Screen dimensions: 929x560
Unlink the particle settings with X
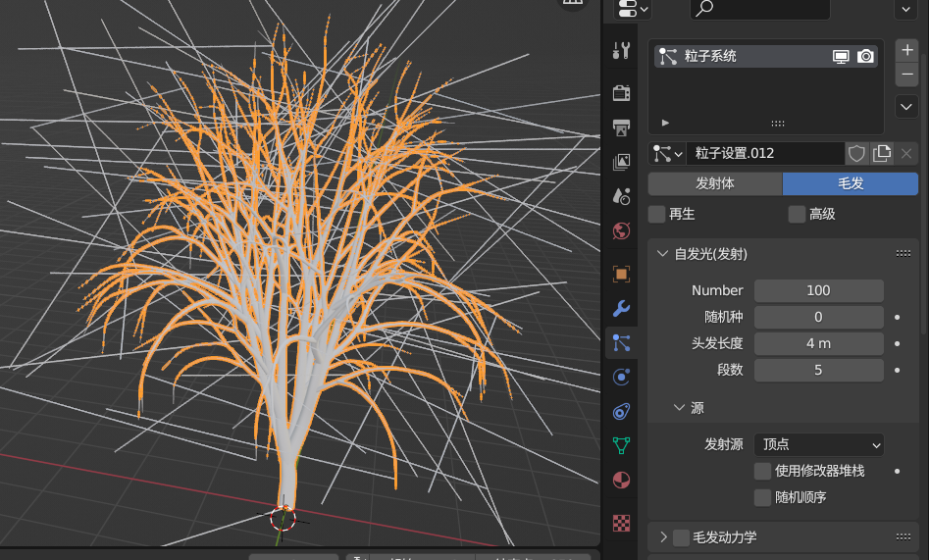(905, 153)
